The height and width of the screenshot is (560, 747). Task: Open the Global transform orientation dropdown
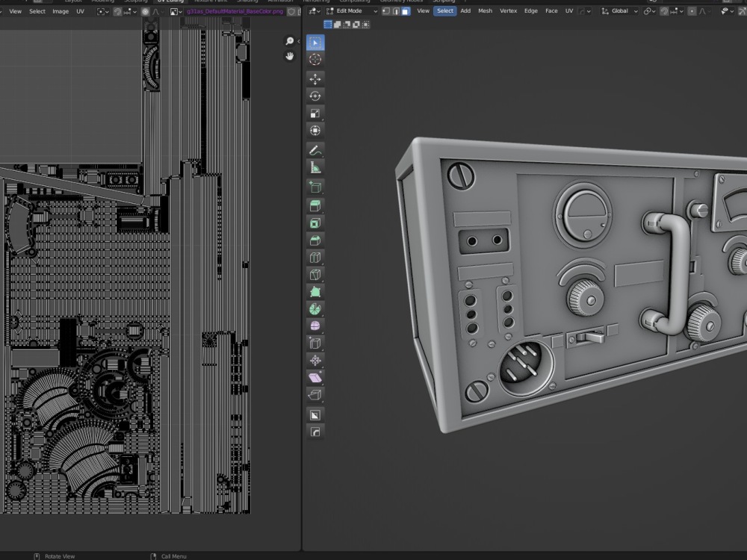[620, 10]
